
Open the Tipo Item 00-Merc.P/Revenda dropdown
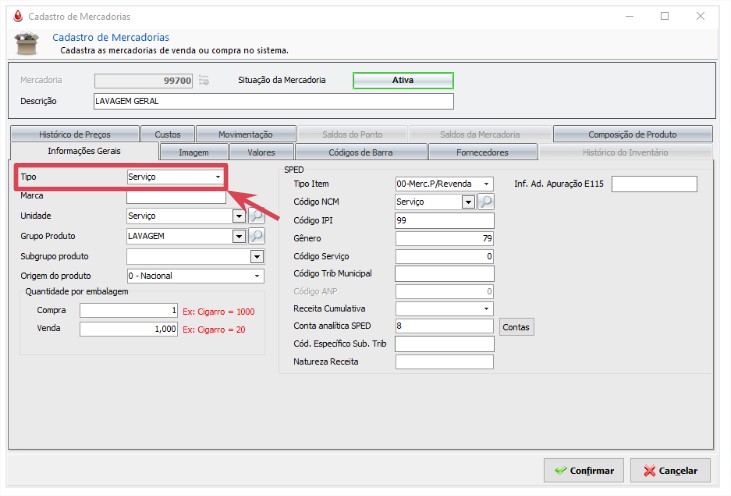444,184
